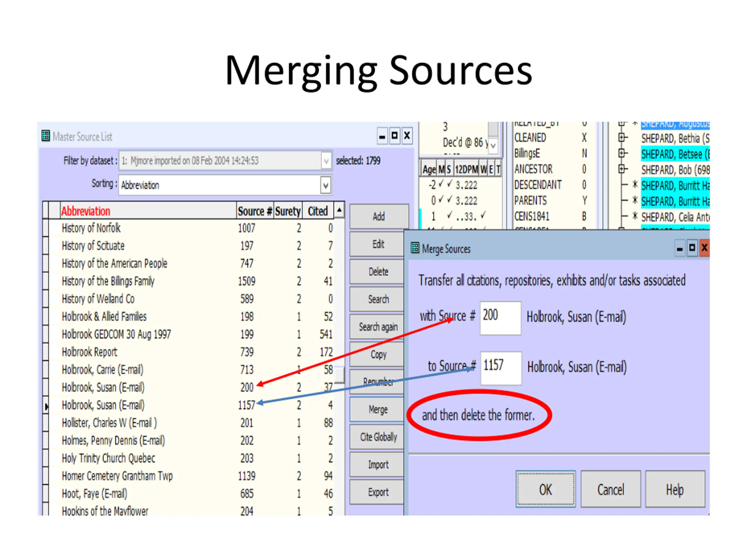Click the Source # column header
Screen dimensions: 747x560
tap(255, 211)
